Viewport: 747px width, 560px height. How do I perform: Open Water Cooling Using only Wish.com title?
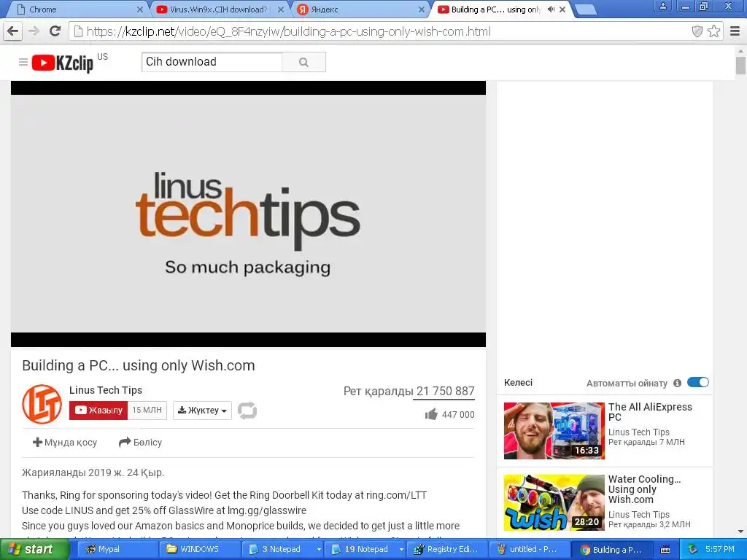tap(644, 489)
